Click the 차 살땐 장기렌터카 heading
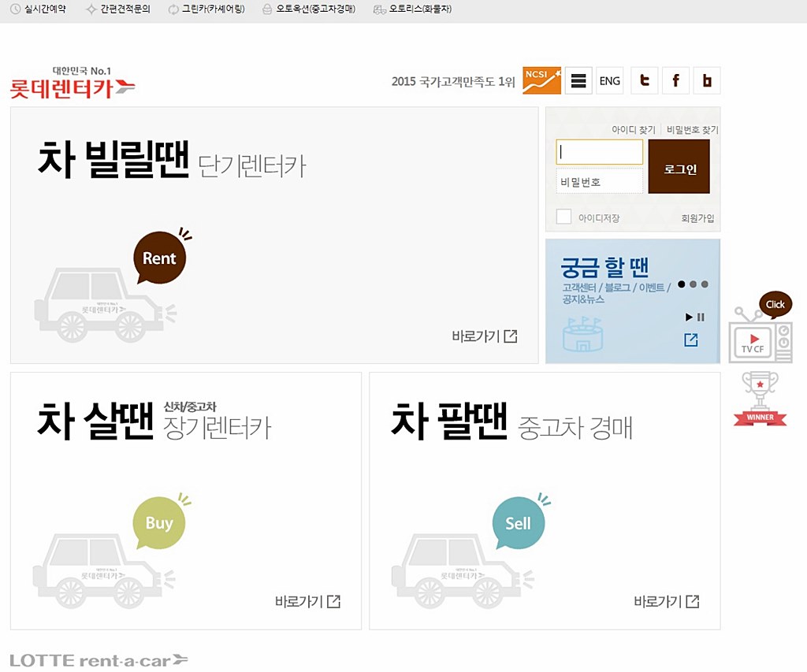Viewport: 807px width, 672px height. 154,421
